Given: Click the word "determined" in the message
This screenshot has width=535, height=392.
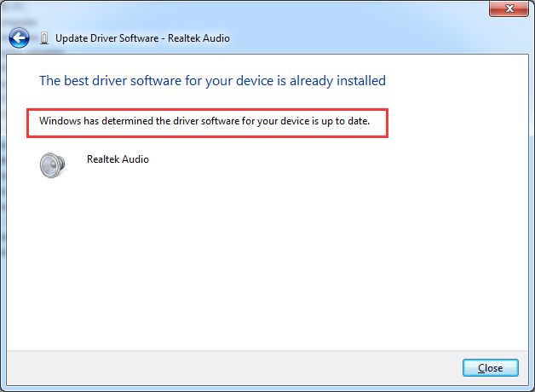Looking at the screenshot, I should pos(131,122).
